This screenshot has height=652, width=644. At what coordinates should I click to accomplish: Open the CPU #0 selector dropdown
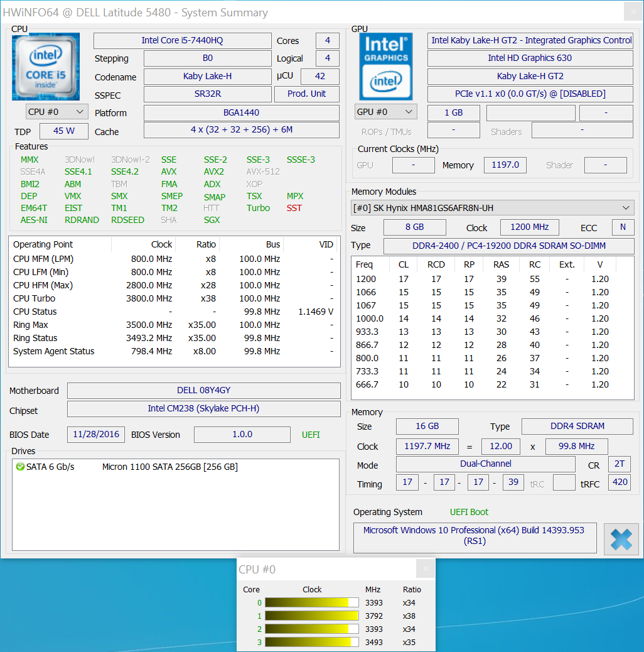tap(56, 112)
